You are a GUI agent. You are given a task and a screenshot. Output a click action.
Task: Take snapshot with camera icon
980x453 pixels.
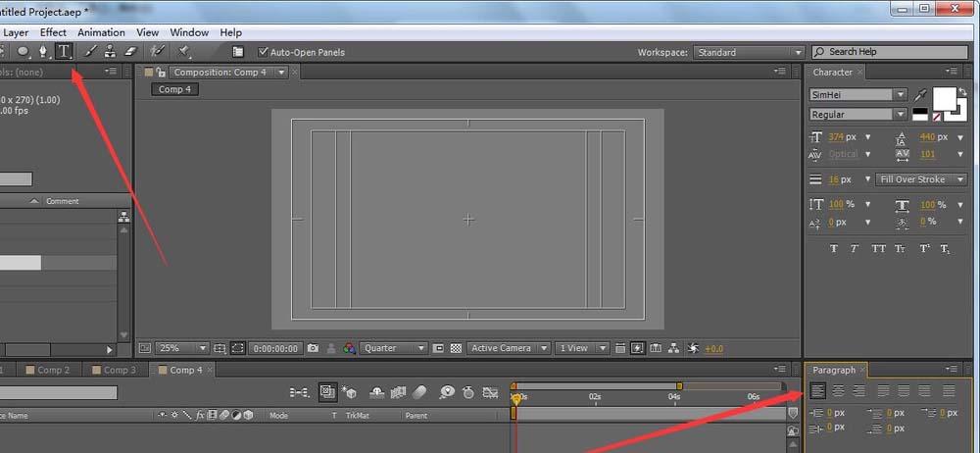[x=313, y=348]
